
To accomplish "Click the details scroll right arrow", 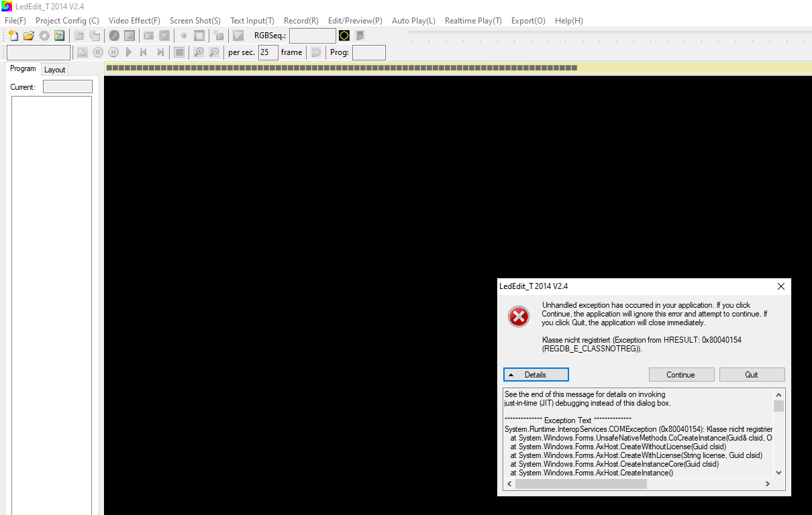I will point(768,483).
